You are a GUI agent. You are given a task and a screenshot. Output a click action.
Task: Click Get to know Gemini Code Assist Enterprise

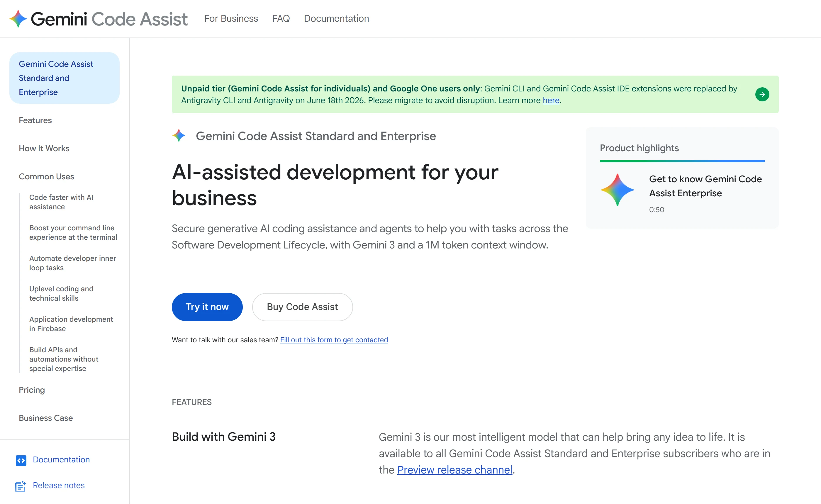point(705,186)
